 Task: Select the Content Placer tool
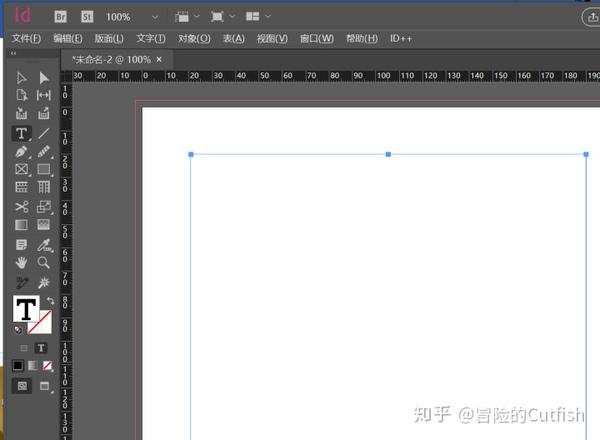pos(44,113)
